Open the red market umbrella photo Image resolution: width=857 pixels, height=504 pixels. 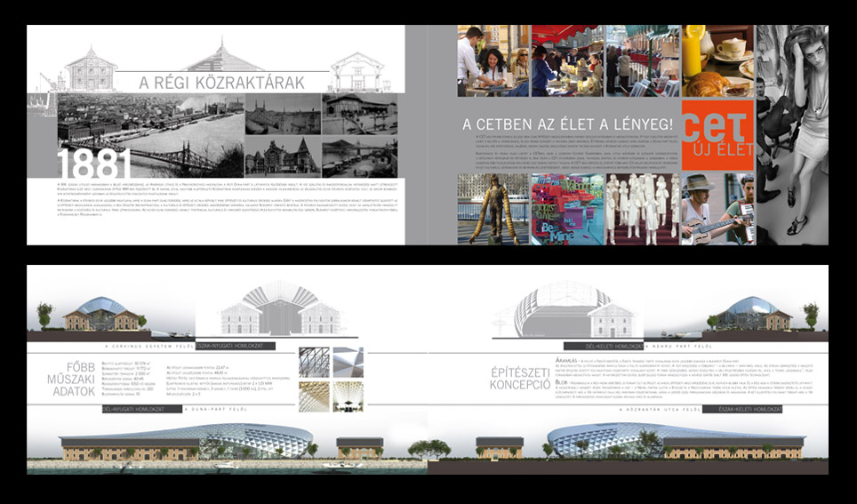567,60
